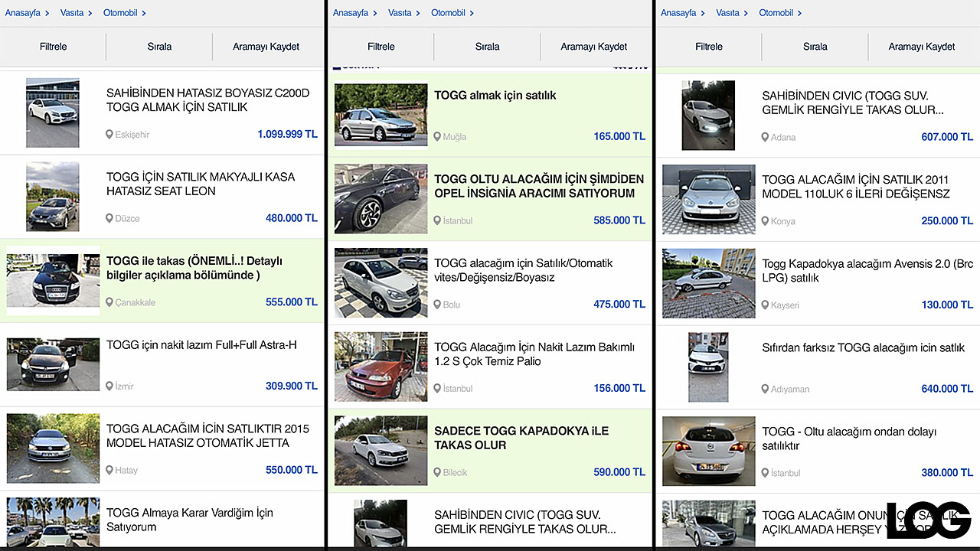Viewport: 980px width, 551px height.
Task: Open Opel İnsignia listing thumbnail
Action: (x=381, y=199)
